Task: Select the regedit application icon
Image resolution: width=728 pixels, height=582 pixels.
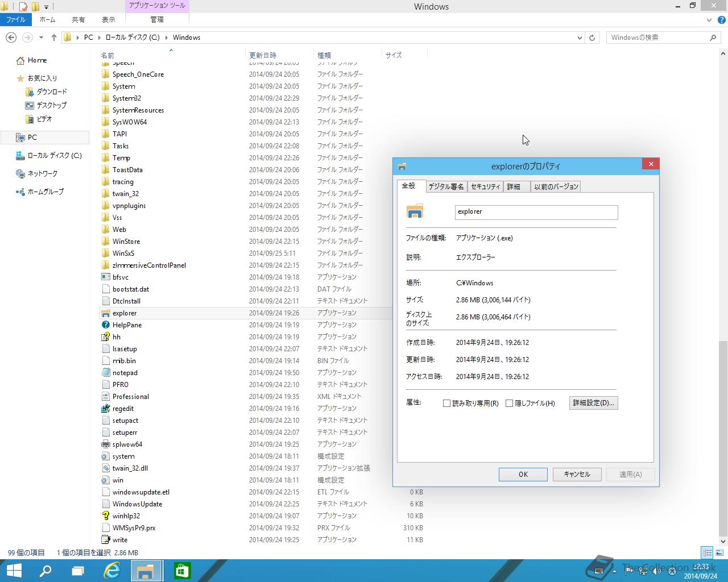Action: point(105,409)
